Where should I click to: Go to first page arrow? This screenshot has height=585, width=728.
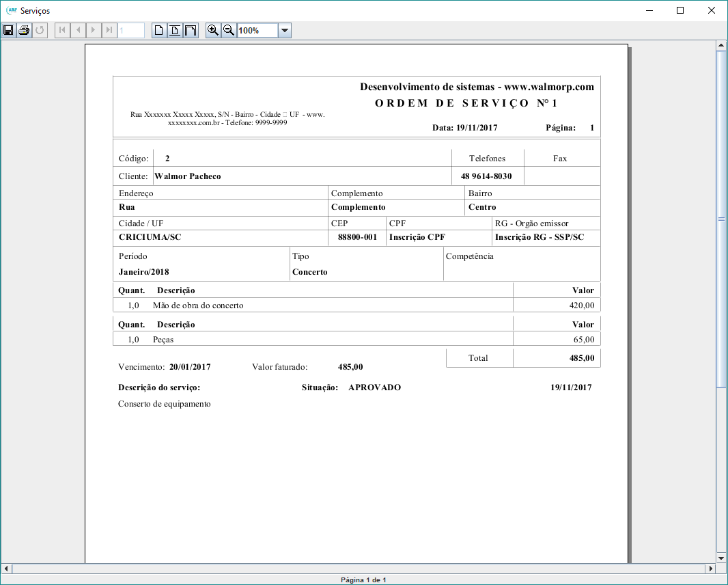62,30
